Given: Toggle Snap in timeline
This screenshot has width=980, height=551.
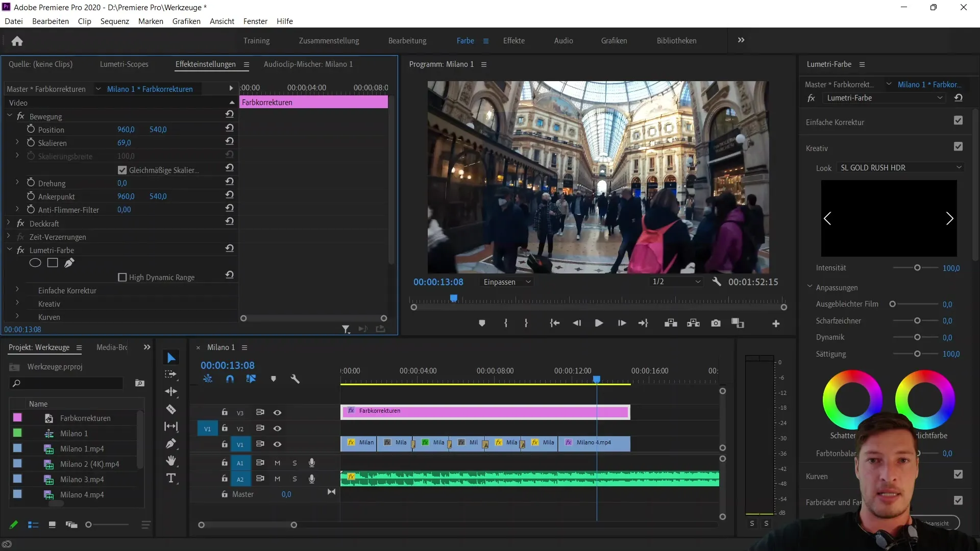Looking at the screenshot, I should tap(230, 379).
